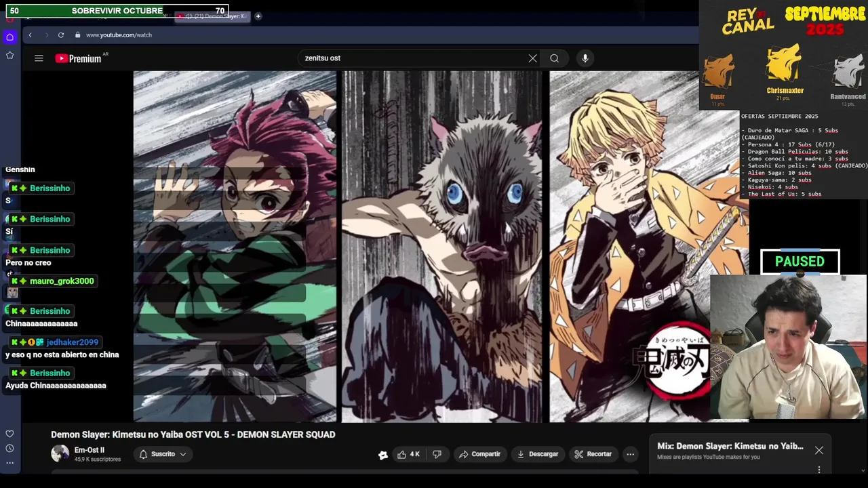This screenshot has height=488, width=868.
Task: Click the Omar bronze wolf icon
Action: click(717, 72)
